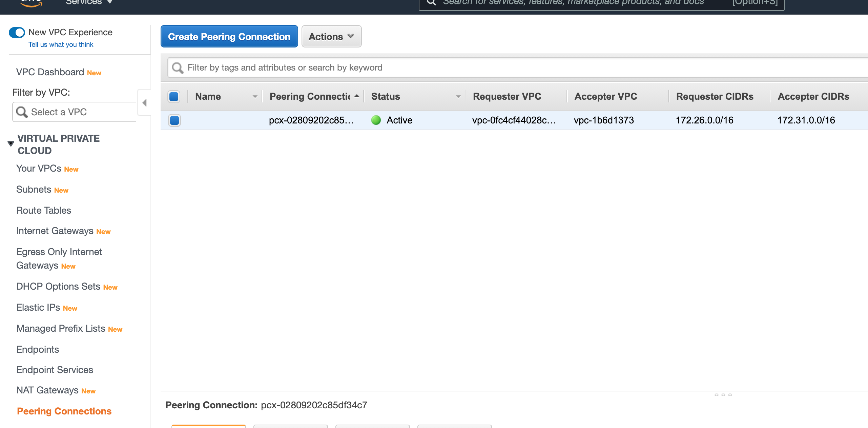Sort by Peering Connection column arrow
This screenshot has height=428, width=868.
357,96
